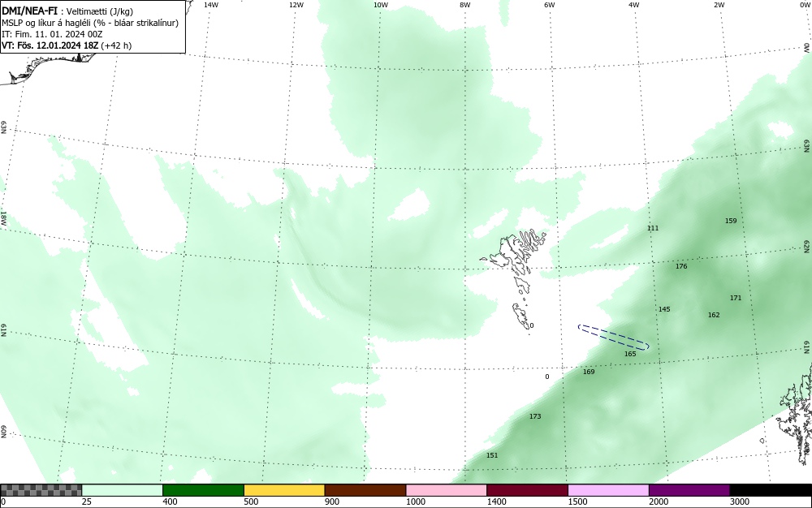Click the CAPE value 145 on the map
812x508 pixels.
coord(664,309)
